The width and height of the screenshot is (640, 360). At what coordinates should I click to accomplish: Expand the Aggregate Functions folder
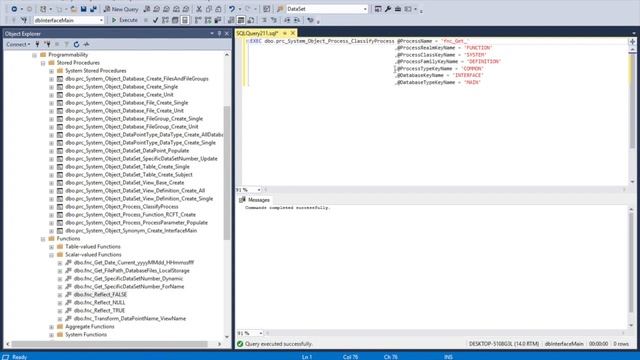pyautogui.click(x=51, y=327)
